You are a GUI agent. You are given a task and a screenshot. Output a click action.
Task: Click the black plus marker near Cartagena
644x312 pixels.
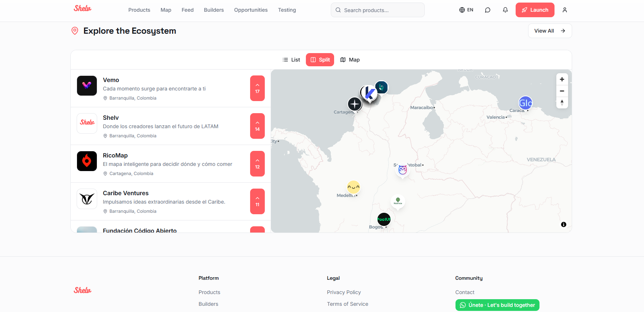[355, 104]
